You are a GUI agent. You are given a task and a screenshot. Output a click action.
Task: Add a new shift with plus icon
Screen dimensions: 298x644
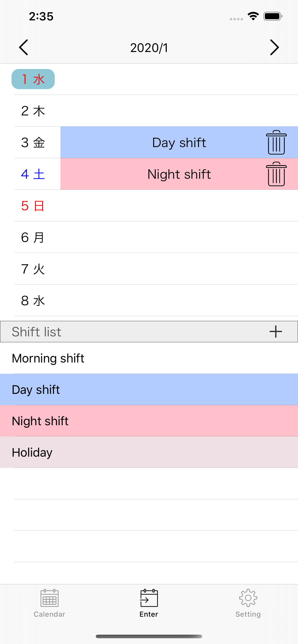(276, 332)
